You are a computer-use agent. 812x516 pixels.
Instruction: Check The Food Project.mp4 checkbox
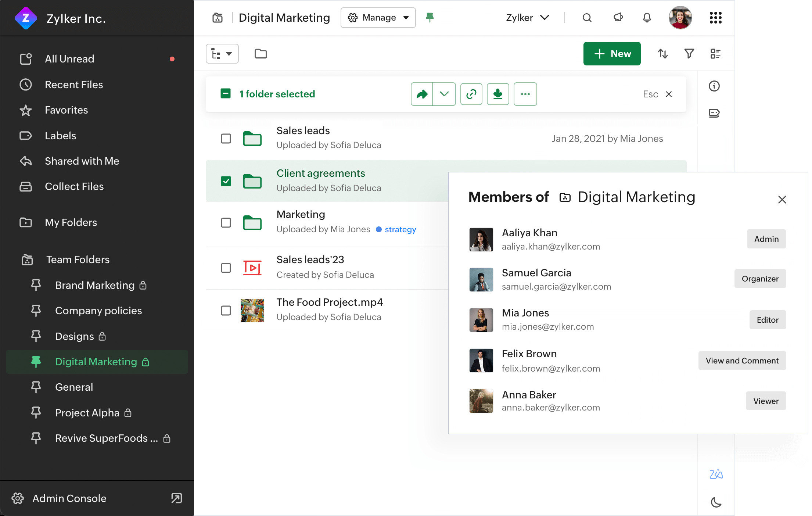click(x=226, y=311)
